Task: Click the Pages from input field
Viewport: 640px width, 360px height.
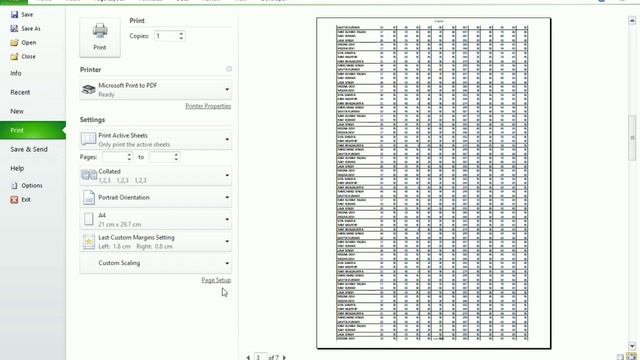Action: [115, 157]
